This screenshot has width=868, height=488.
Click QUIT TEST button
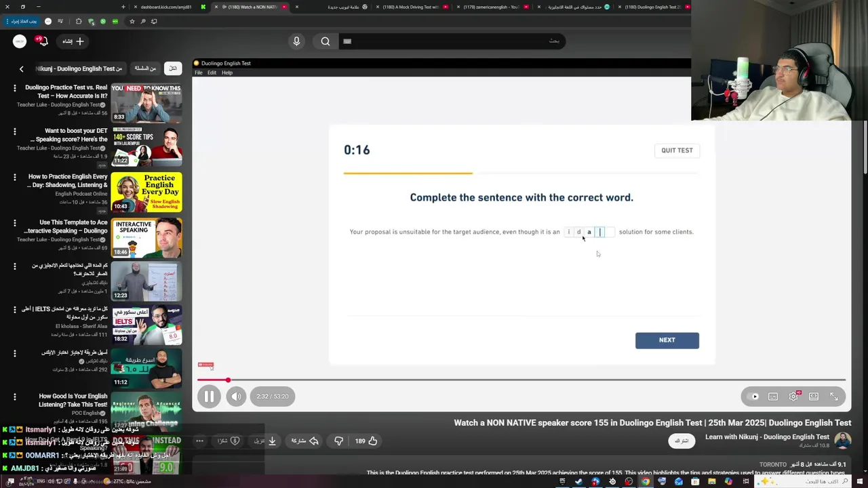coord(677,150)
